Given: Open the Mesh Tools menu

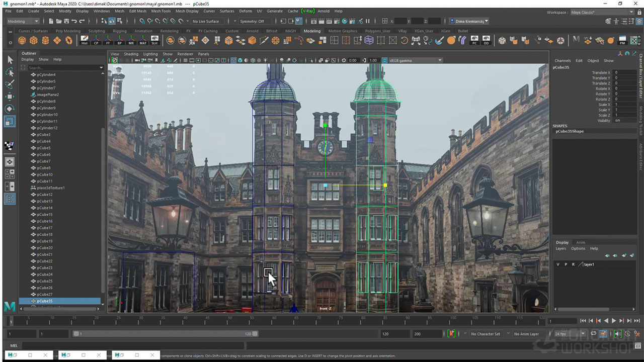Looking at the screenshot, I should point(161,11).
